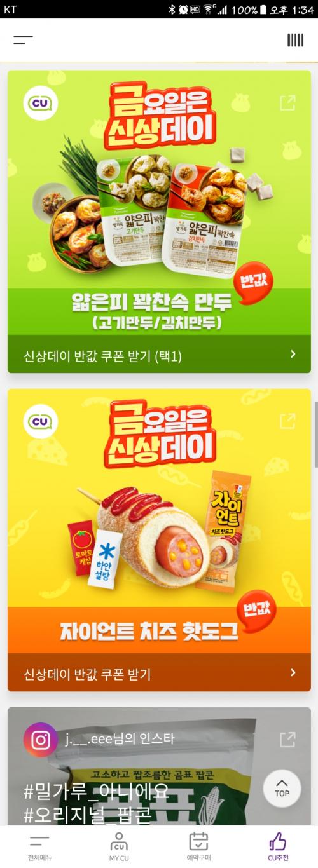Image resolution: width=318 pixels, height=868 pixels.
Task: Expand the hot dog coupon row with the chevron
Action: click(293, 673)
